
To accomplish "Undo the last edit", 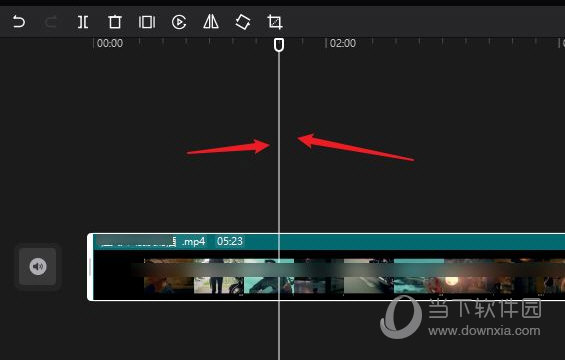I will pyautogui.click(x=18, y=22).
